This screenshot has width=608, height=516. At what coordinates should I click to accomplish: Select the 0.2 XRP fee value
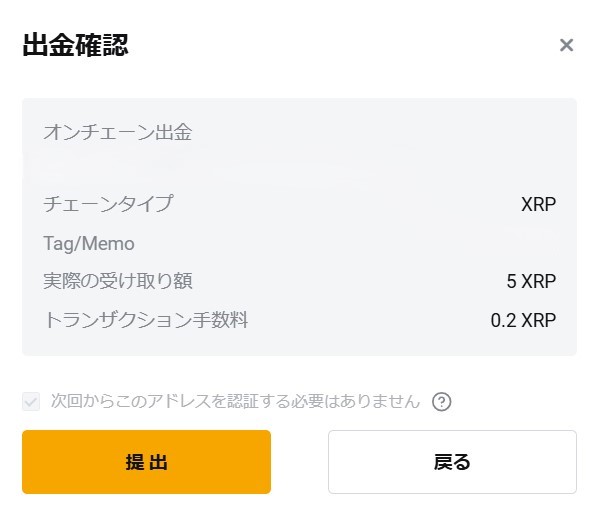(x=523, y=321)
